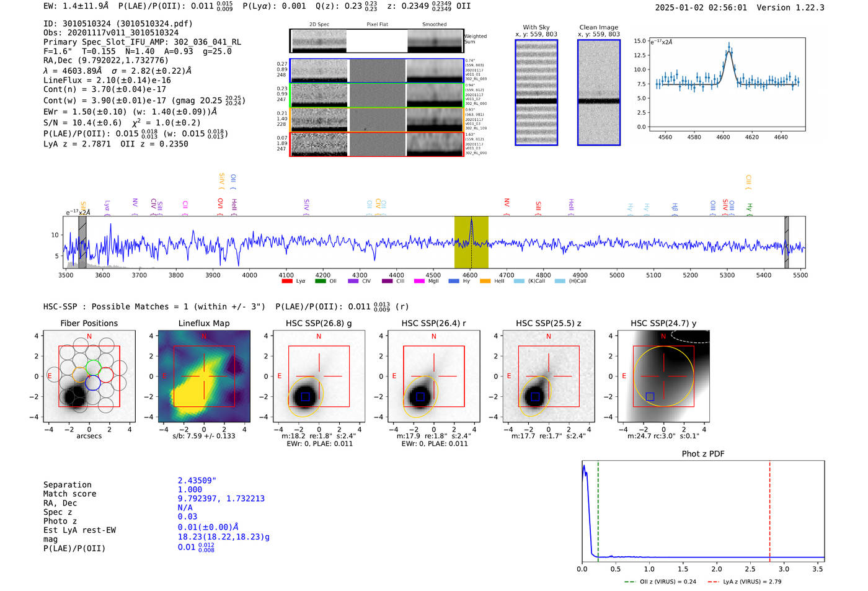Click the yellow highlighted band at 4600Å
868x591 pixels.
(x=471, y=242)
